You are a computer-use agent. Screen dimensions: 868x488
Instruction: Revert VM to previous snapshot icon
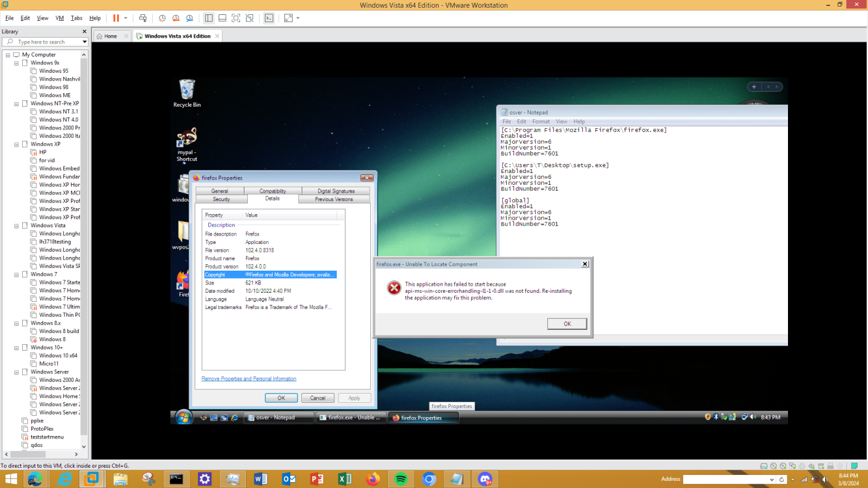coord(176,18)
